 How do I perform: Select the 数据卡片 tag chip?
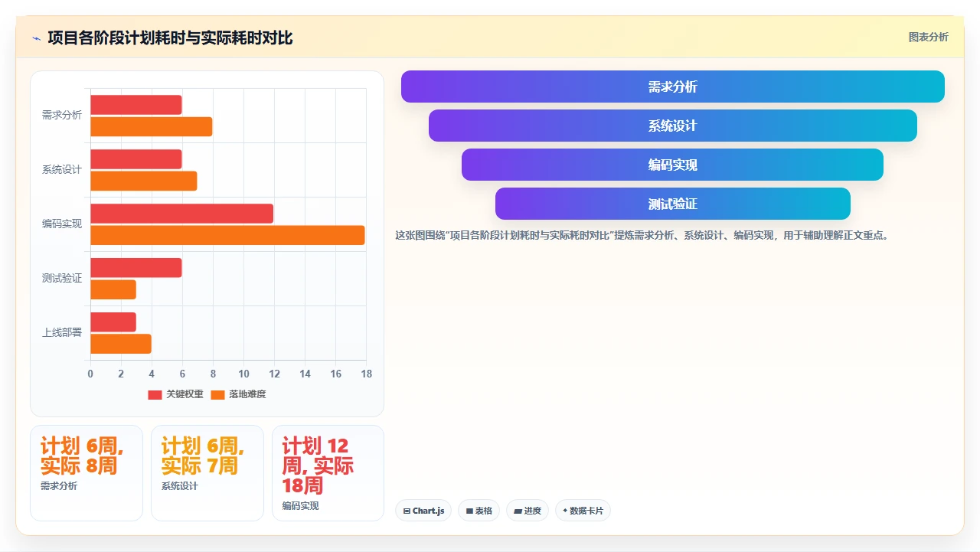point(583,511)
